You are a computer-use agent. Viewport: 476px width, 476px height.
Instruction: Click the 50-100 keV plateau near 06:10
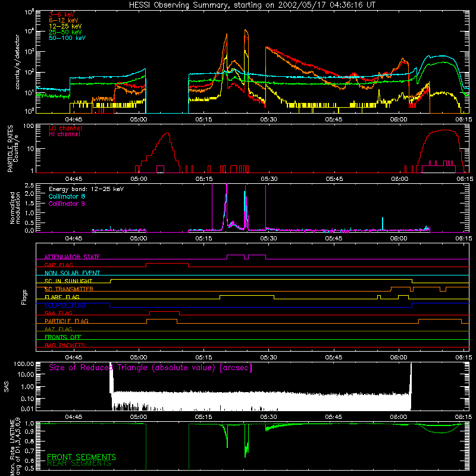coord(441,56)
